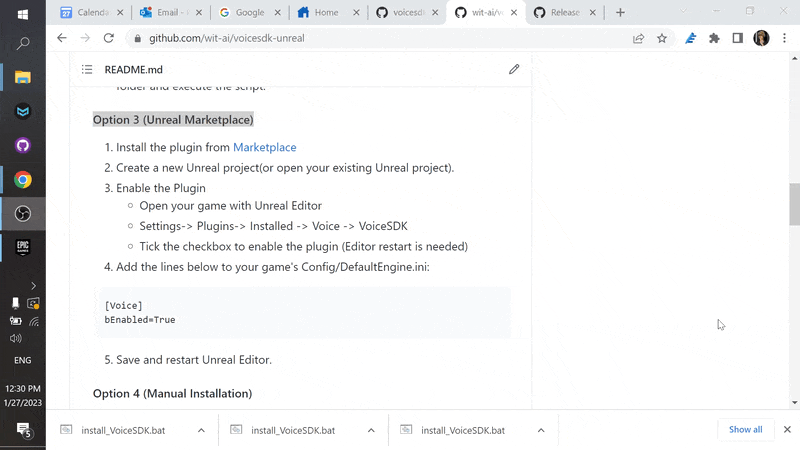Image resolution: width=800 pixels, height=450 pixels.
Task: Go forward in browser history
Action: point(85,38)
